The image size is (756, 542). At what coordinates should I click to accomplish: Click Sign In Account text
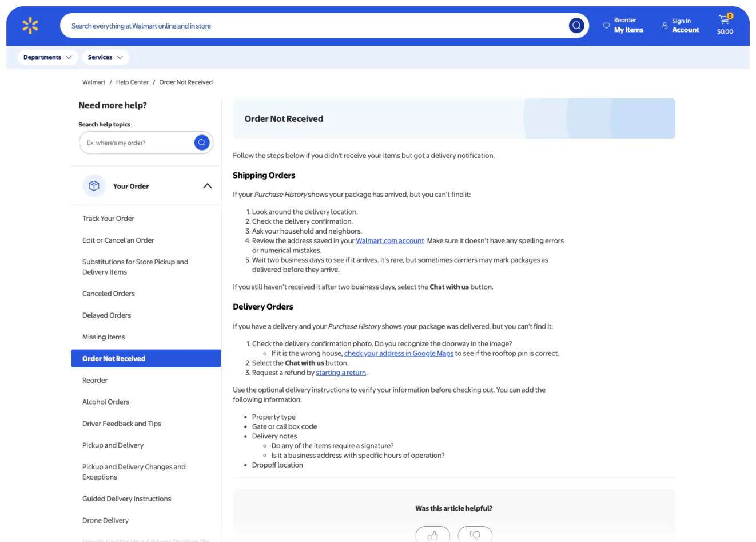tap(686, 26)
